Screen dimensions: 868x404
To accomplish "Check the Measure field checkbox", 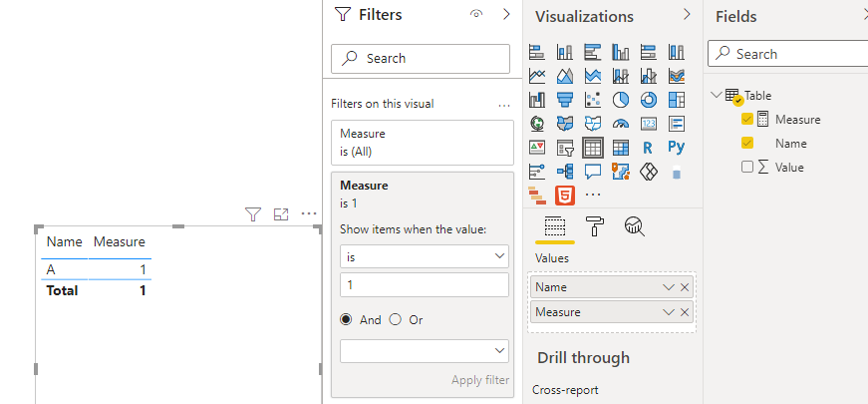I will point(747,119).
